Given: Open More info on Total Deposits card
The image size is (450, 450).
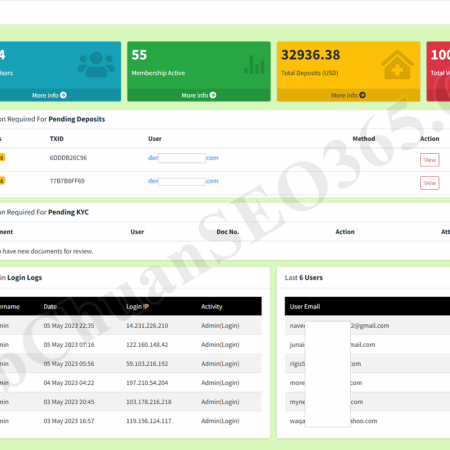Looking at the screenshot, I should 348,95.
